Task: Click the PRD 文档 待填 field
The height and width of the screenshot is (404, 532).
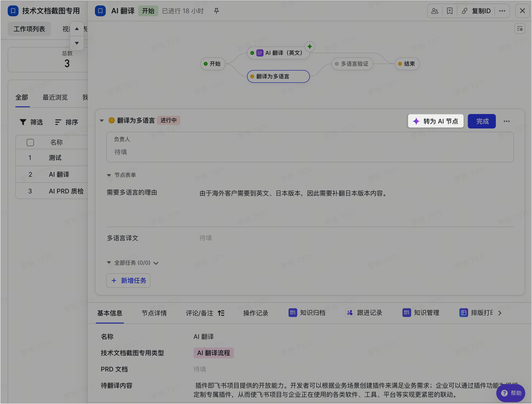Action: coord(200,369)
